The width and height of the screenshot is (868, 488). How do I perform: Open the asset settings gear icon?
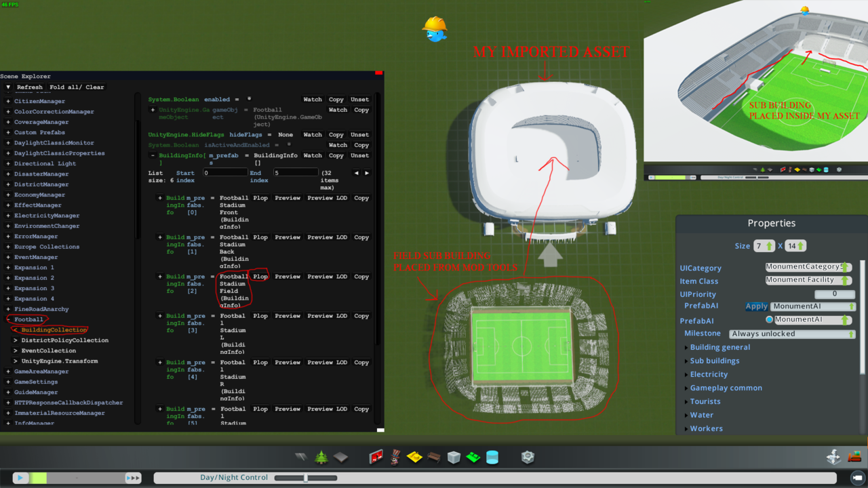528,457
